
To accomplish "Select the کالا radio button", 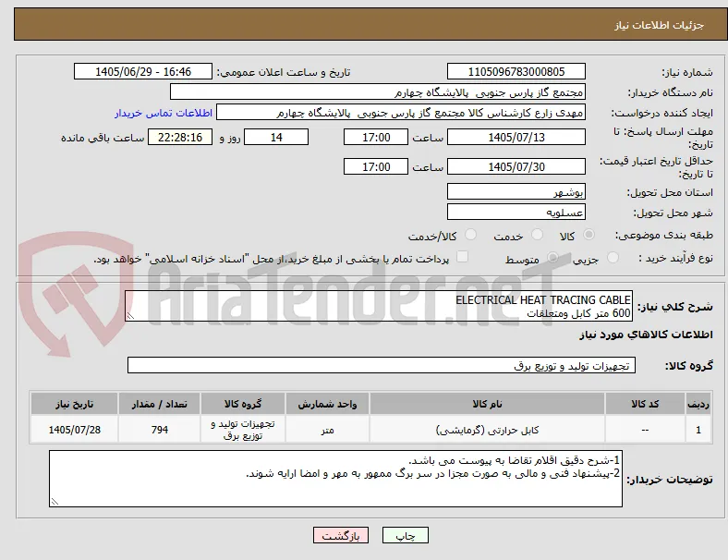I will [588, 235].
